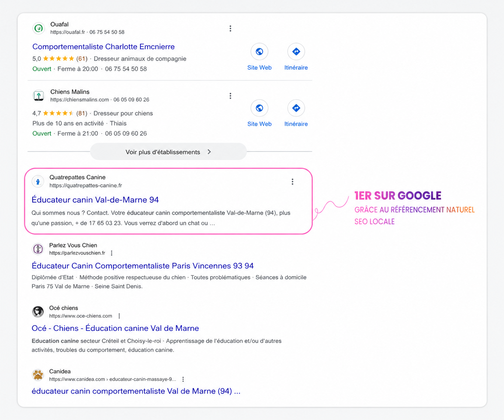Open the three-dot menu for Chiens Malins
The width and height of the screenshot is (504, 420).
click(230, 96)
